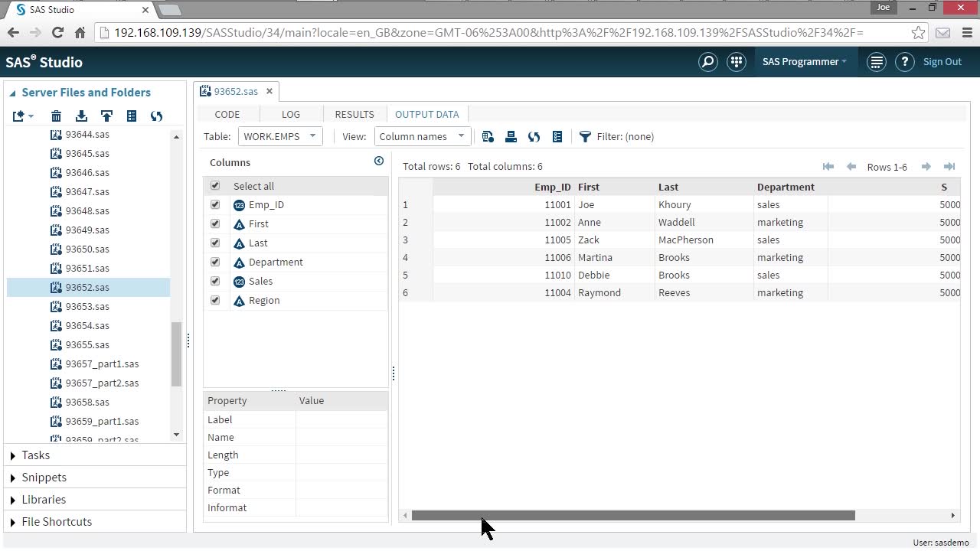Click the Download file icon
The height and width of the screenshot is (551, 980).
[81, 116]
